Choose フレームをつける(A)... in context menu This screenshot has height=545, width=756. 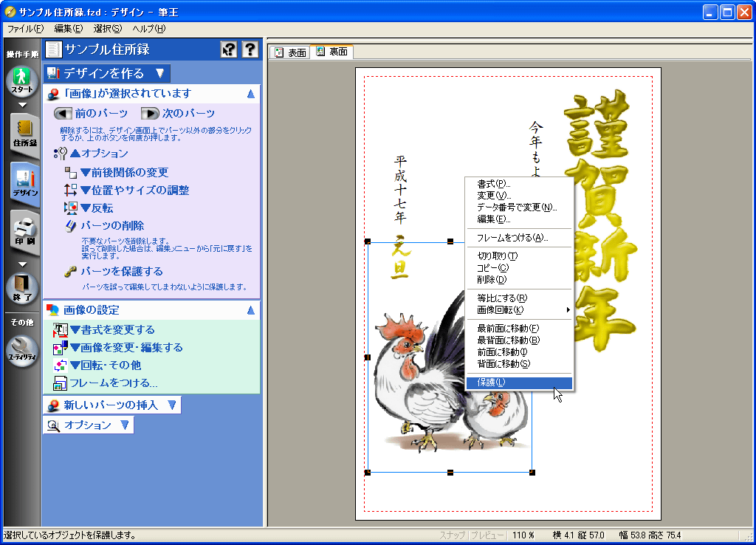pos(519,238)
